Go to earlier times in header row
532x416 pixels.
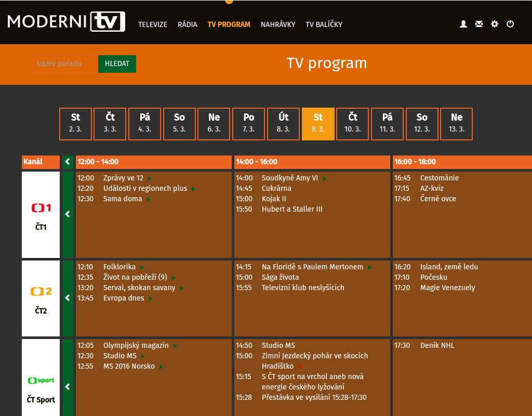[68, 162]
